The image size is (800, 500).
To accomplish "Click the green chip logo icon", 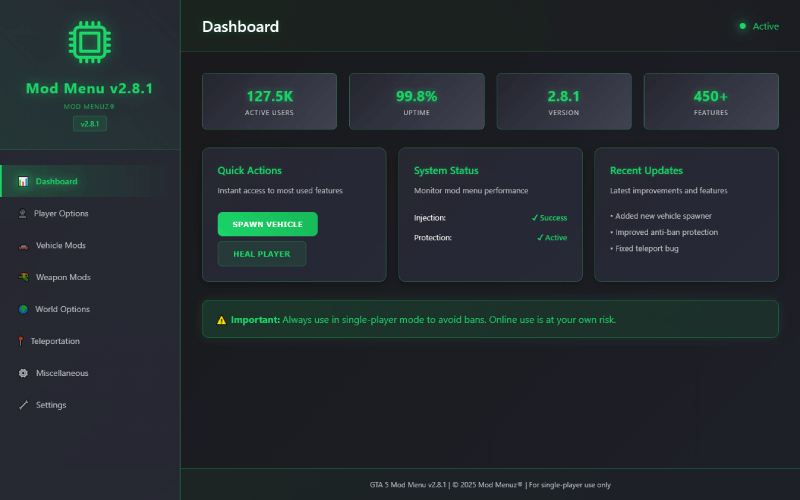I will [x=89, y=42].
